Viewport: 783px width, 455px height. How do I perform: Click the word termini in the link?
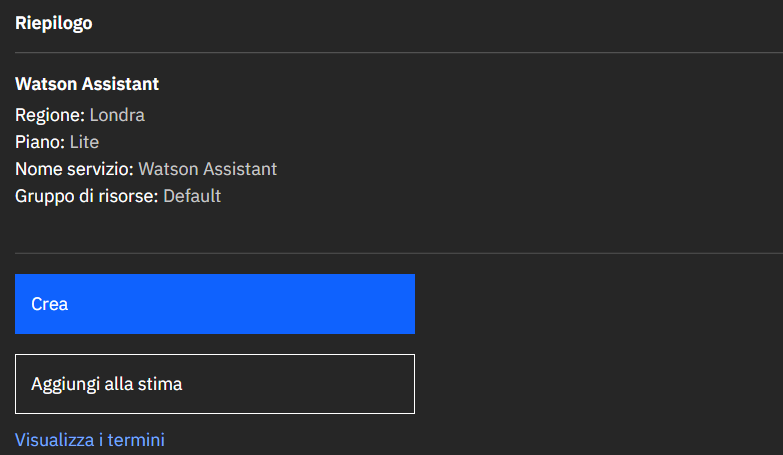136,440
